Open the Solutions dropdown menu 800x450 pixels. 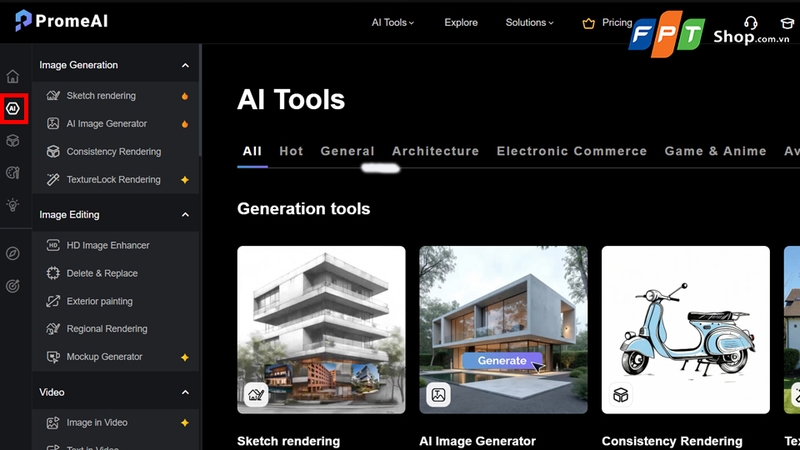530,22
